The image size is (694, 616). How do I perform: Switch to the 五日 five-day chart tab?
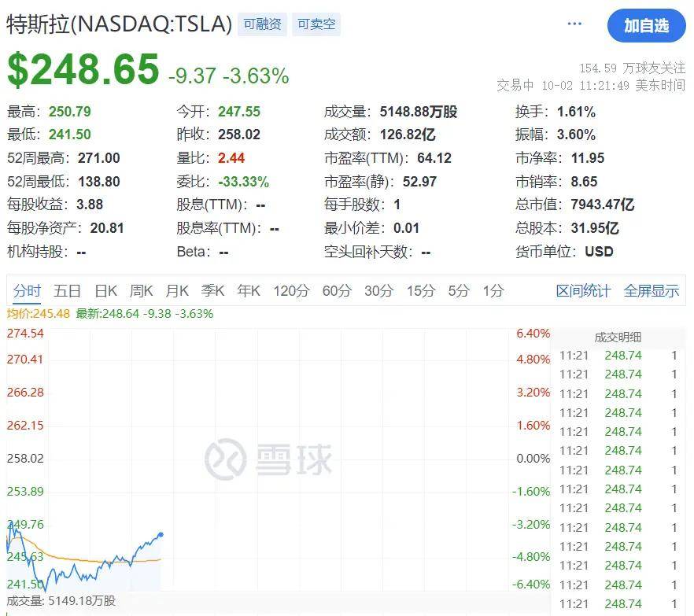(68, 290)
